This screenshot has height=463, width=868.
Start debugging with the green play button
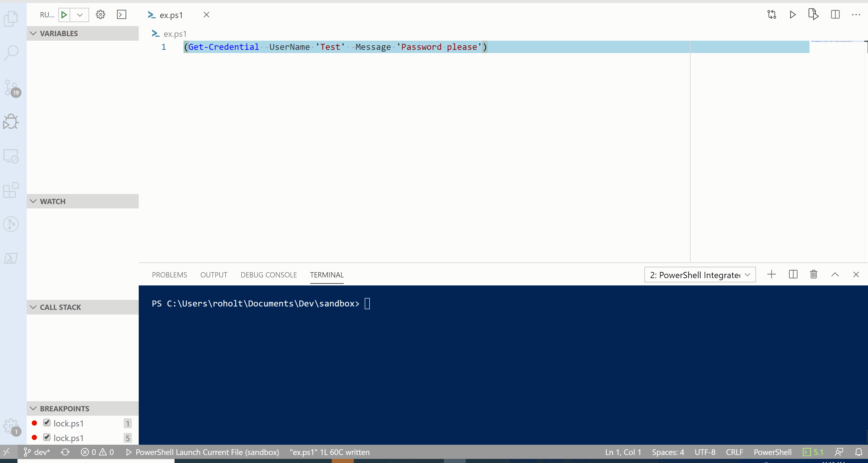[x=64, y=14]
